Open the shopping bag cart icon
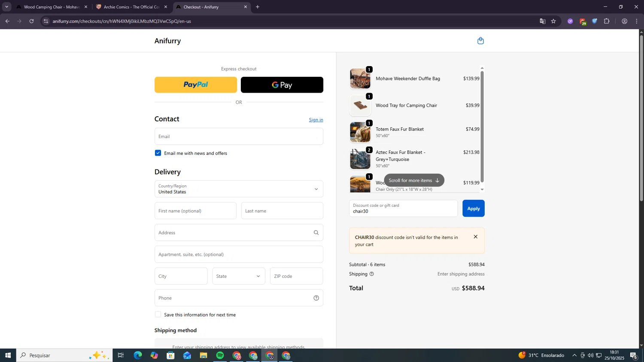Viewport: 644px width, 362px height. [x=480, y=41]
